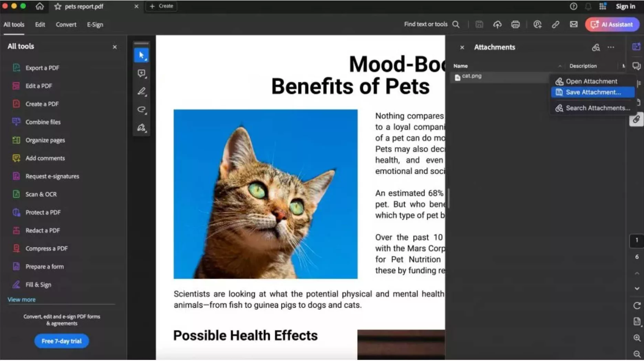The image size is (644, 361).
Task: Expand the search Find text or tools field
Action: (456, 24)
